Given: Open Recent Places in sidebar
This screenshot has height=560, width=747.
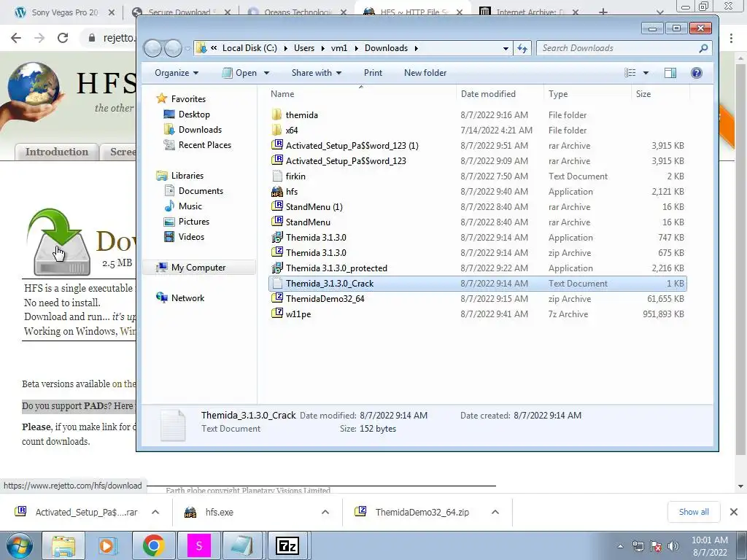Looking at the screenshot, I should (x=204, y=145).
